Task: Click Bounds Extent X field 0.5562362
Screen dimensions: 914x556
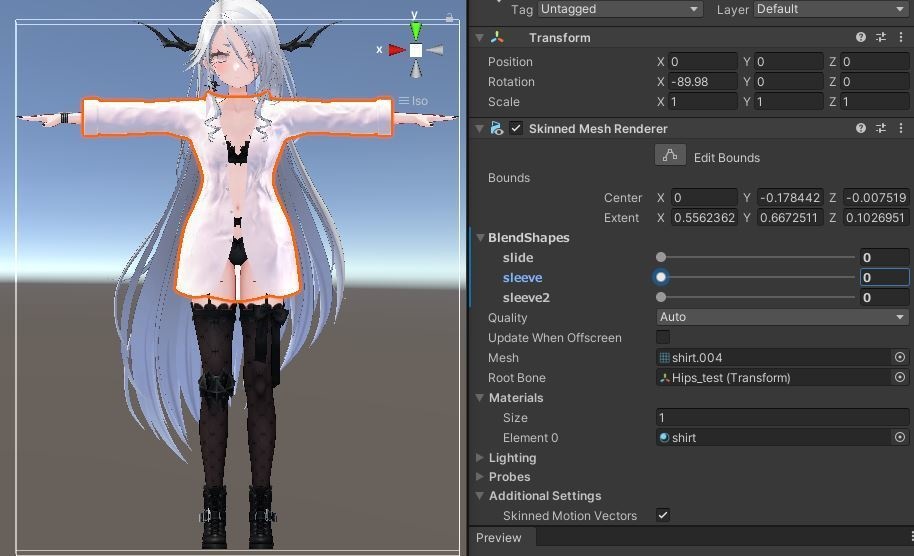Action: (704, 217)
